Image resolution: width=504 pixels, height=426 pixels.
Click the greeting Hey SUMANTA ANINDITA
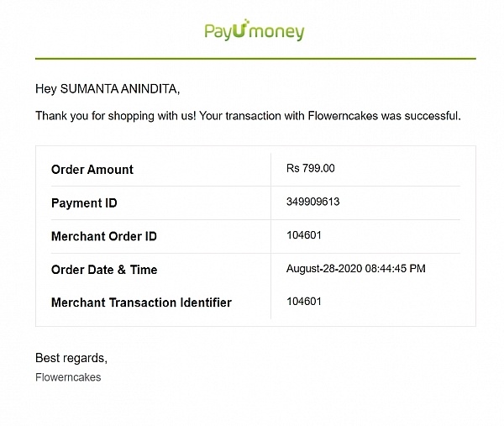click(108, 88)
